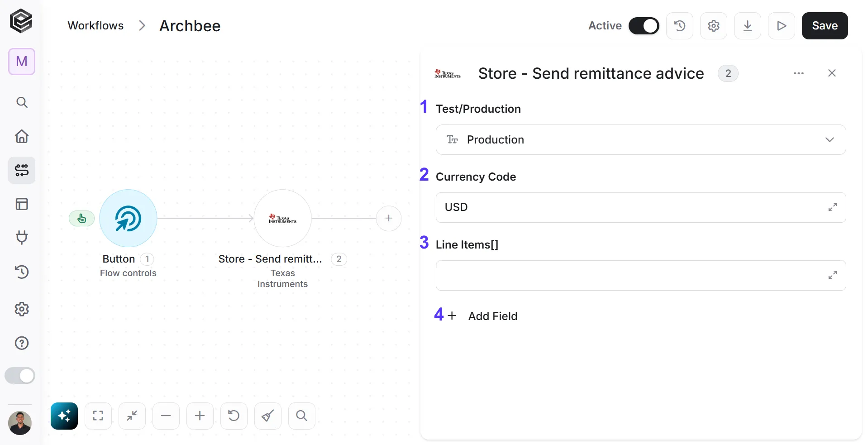Click the collapse arrows canvas button
Screen dimensions: 868x445
132,416
